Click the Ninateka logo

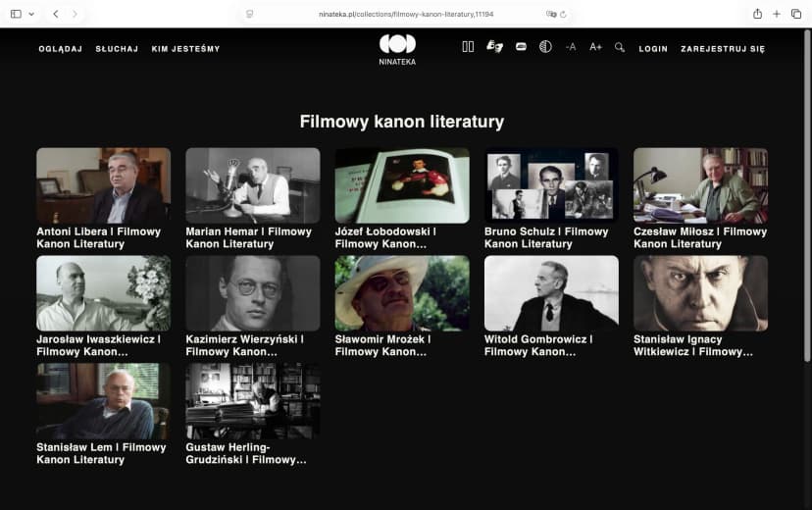pos(397,48)
